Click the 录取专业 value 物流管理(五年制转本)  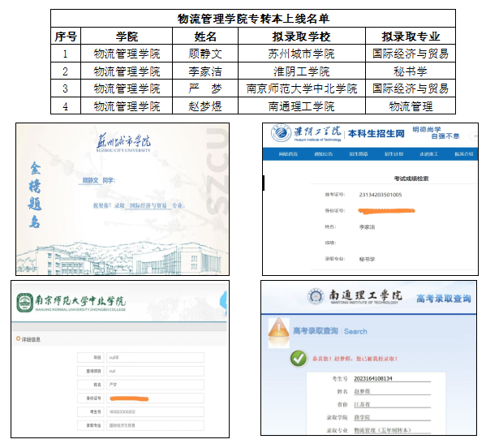click(382, 430)
